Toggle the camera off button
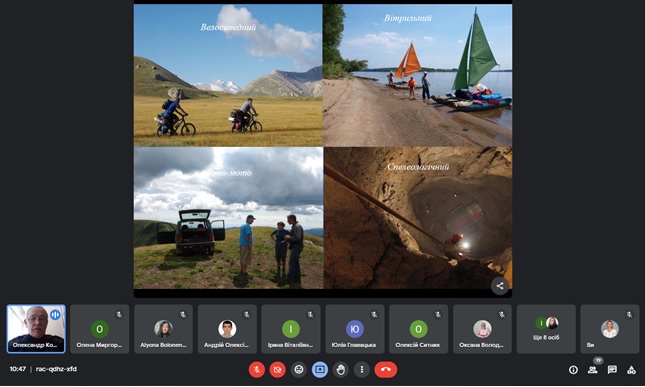The height and width of the screenshot is (387, 645). pos(278,369)
